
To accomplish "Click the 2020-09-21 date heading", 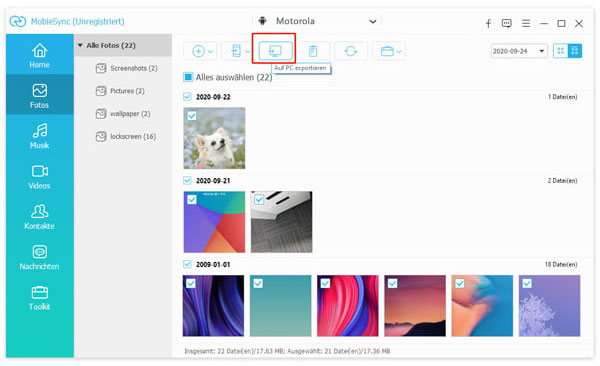I will [213, 181].
